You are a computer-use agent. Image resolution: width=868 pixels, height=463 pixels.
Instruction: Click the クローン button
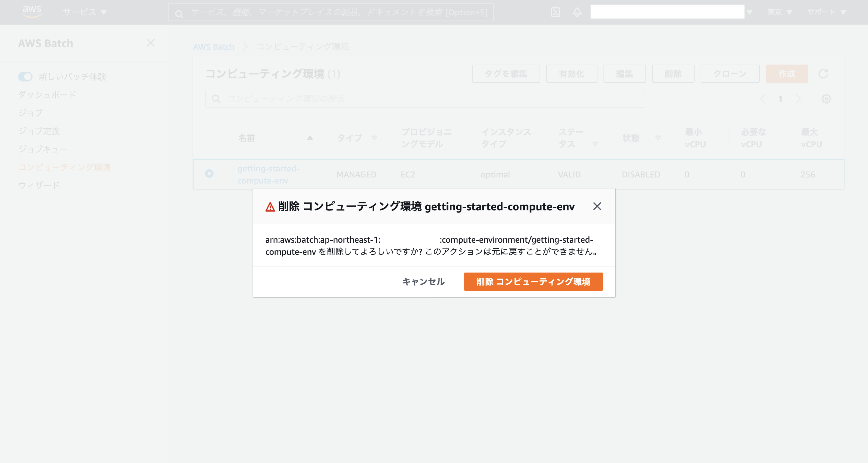tap(730, 74)
